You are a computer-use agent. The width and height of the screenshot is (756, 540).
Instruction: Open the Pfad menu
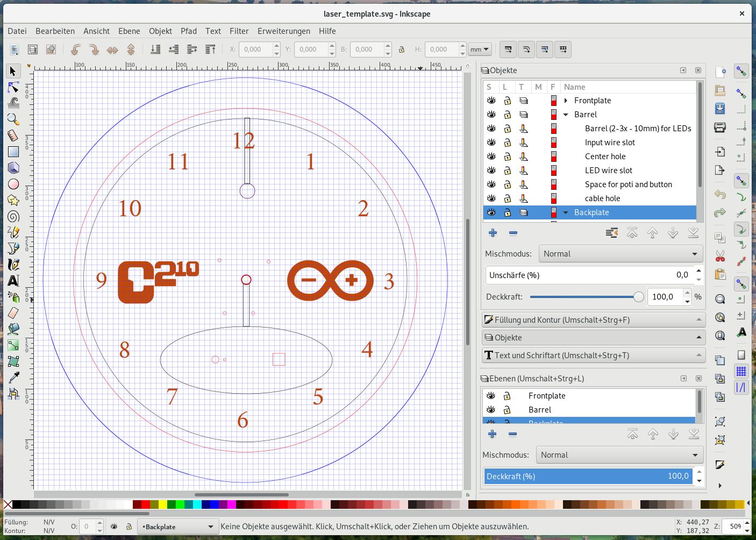pyautogui.click(x=188, y=31)
